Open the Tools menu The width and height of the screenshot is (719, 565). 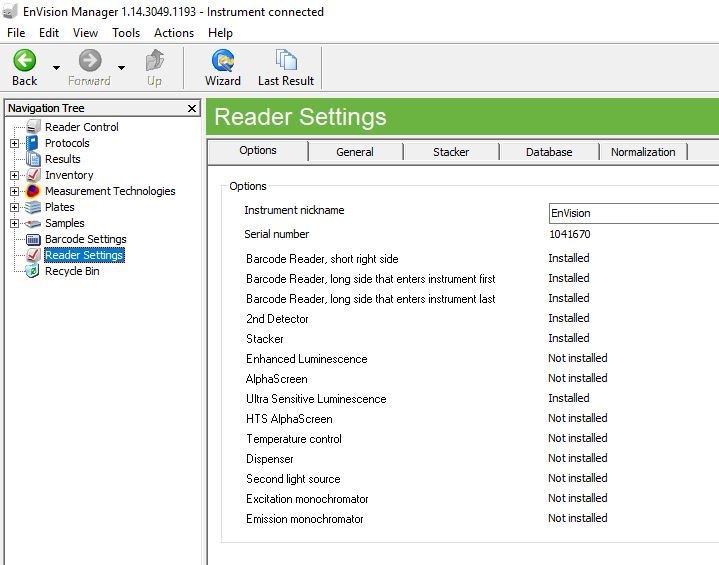pos(126,33)
